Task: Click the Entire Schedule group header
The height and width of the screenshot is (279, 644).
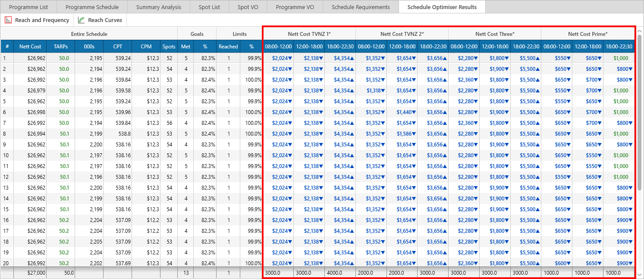Action: pyautogui.click(x=89, y=34)
